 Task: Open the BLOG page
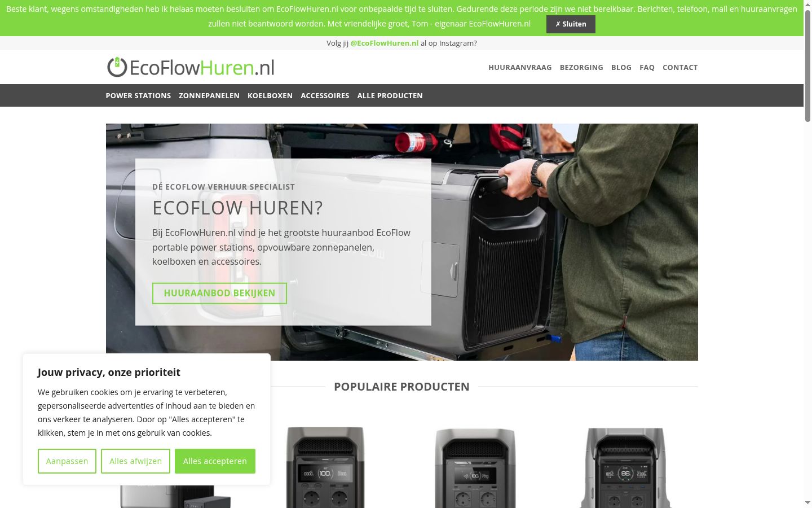[x=621, y=67]
